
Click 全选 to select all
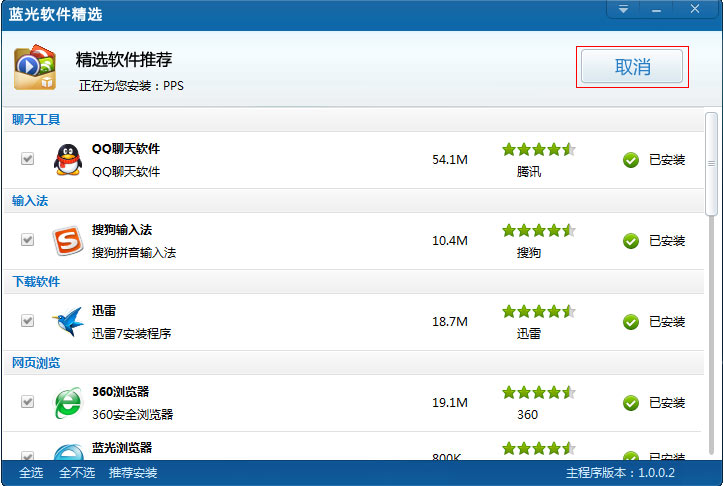click(x=31, y=473)
